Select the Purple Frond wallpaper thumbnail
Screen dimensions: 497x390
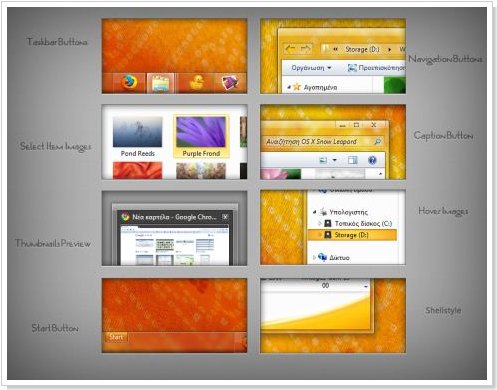201,132
